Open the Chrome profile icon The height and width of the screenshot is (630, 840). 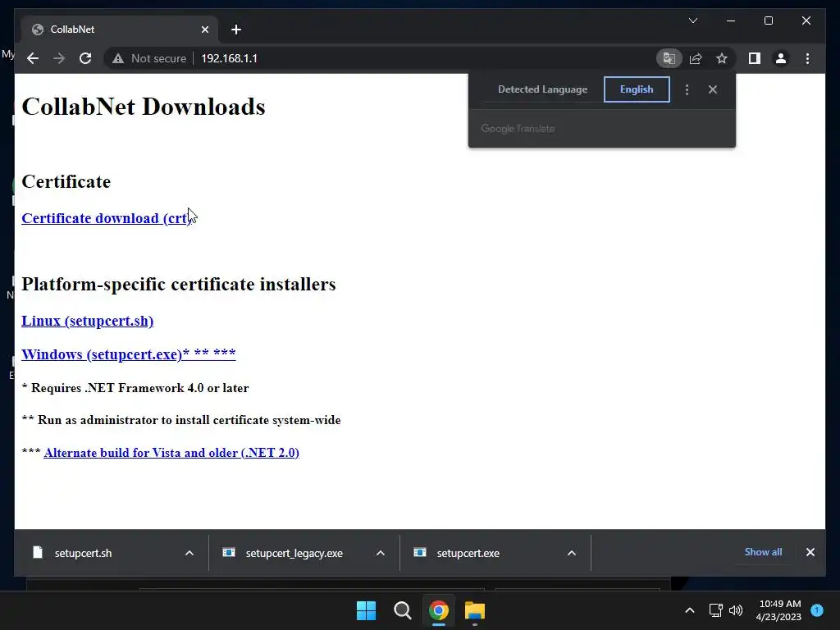click(781, 58)
